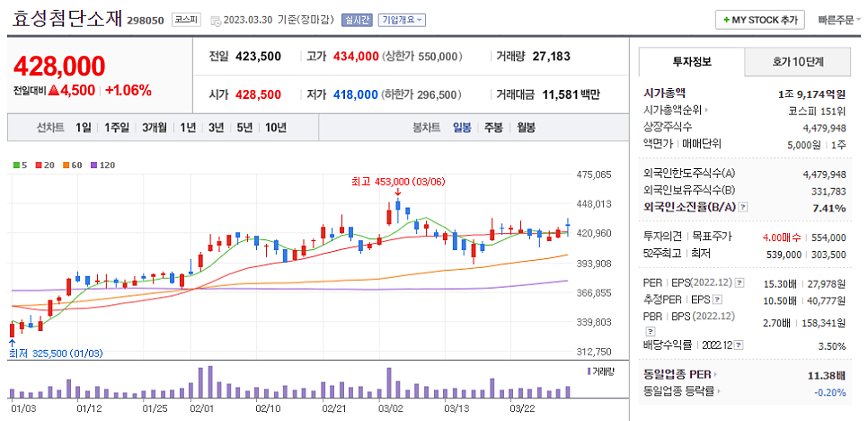Select the 1년 line chart period
This screenshot has width=868, height=421.
coord(188,128)
